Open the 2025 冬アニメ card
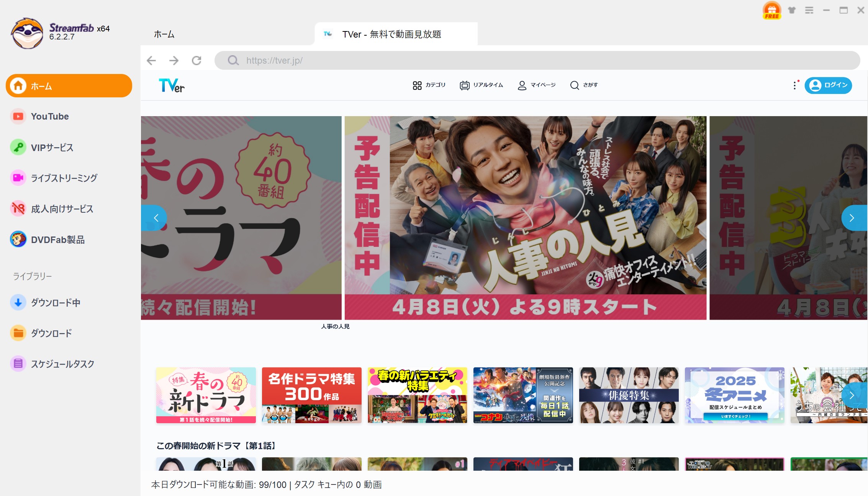The image size is (868, 496). (735, 395)
